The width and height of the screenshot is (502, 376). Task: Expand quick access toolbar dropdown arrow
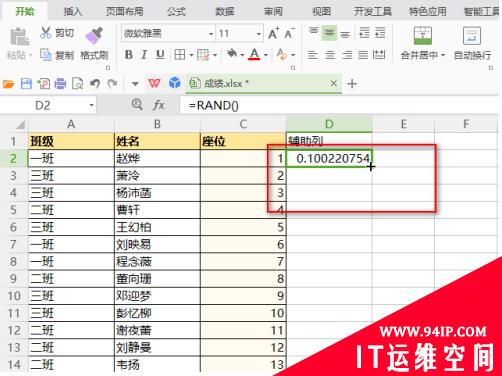[135, 84]
